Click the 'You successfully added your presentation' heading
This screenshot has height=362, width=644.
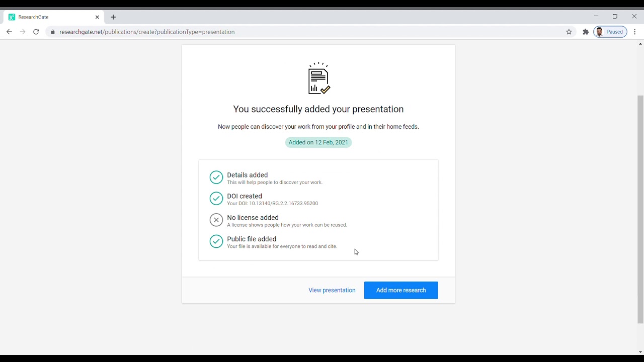click(x=318, y=109)
